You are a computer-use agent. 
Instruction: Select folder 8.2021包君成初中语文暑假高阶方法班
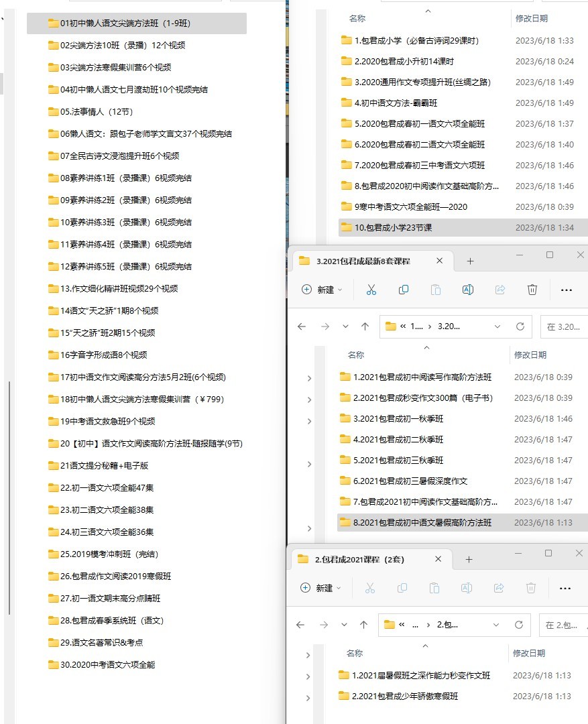pyautogui.click(x=463, y=523)
